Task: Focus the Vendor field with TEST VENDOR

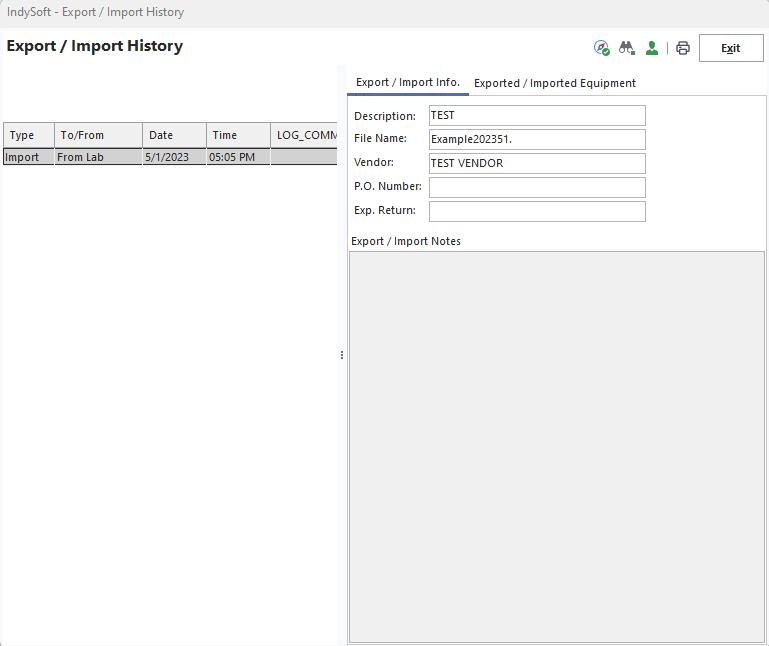Action: (537, 163)
